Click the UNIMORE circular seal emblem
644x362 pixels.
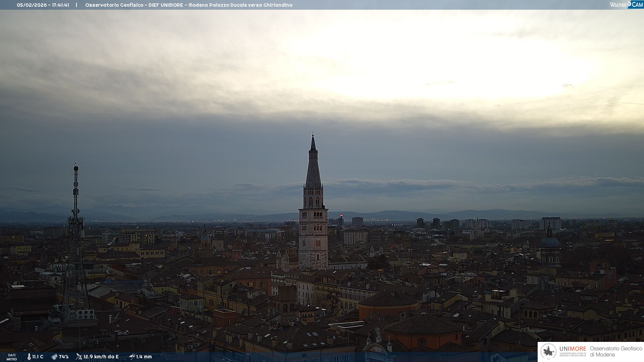[548, 352]
